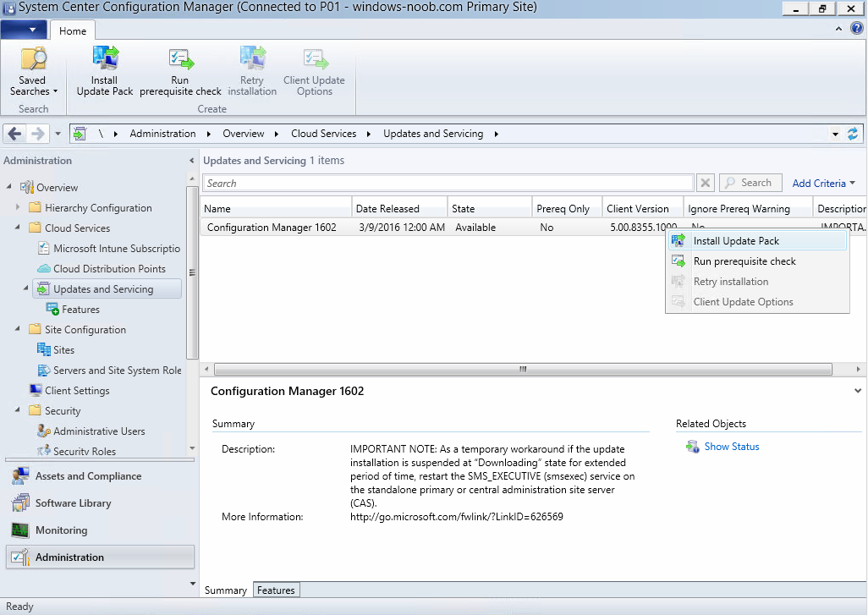This screenshot has height=615, width=868.
Task: Click Cloud Services in the breadcrumb path
Action: point(324,134)
